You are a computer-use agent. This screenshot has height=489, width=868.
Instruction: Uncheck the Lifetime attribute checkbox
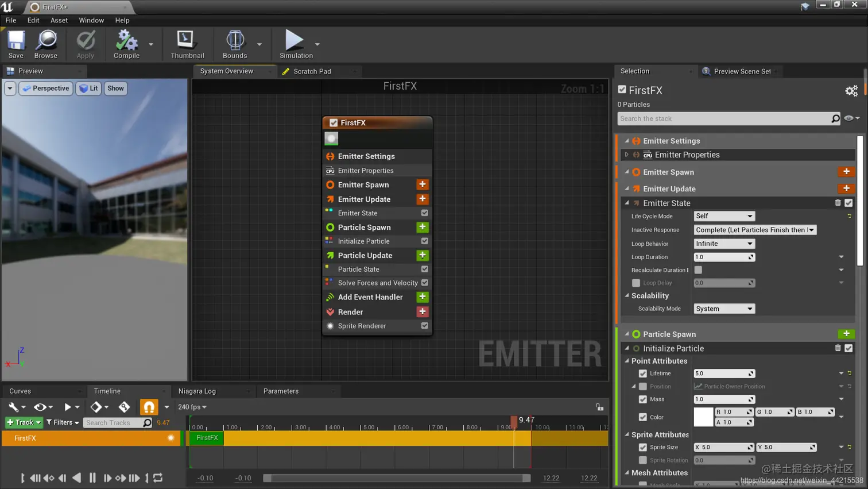[643, 374]
